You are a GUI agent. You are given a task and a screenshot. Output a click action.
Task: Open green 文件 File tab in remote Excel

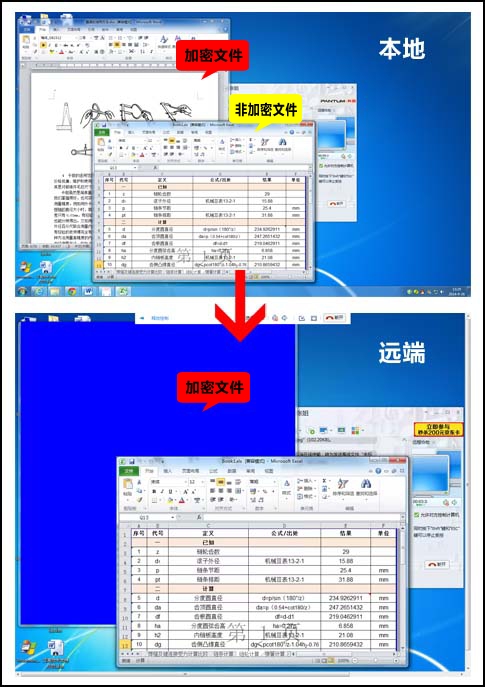tap(129, 471)
